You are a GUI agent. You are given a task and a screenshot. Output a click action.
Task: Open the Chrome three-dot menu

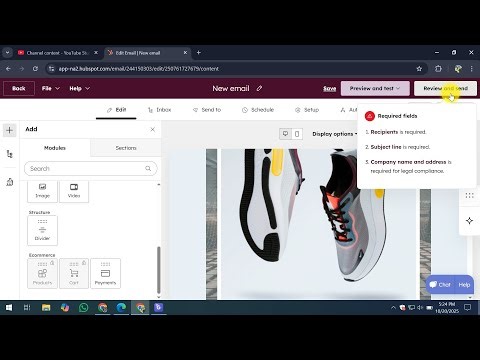[471, 69]
